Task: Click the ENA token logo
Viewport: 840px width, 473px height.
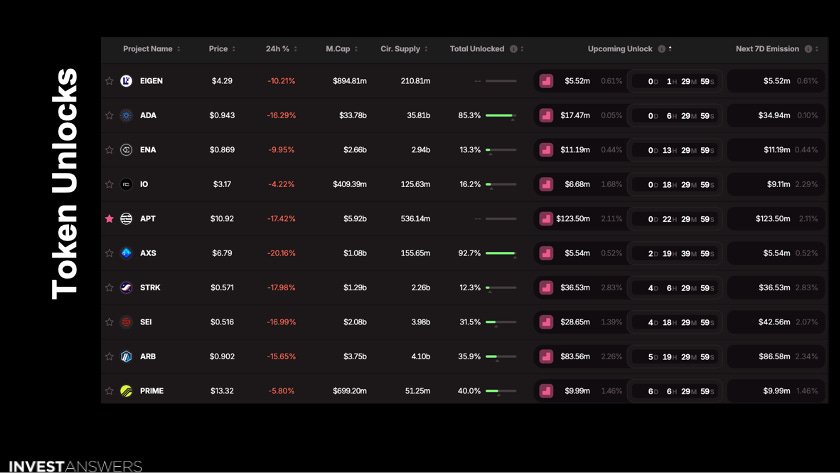Action: [x=126, y=150]
